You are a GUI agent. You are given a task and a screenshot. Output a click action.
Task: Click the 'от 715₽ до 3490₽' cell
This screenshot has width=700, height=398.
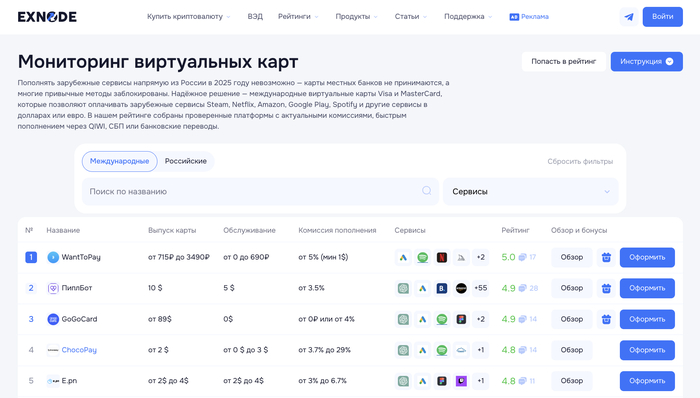pos(179,257)
